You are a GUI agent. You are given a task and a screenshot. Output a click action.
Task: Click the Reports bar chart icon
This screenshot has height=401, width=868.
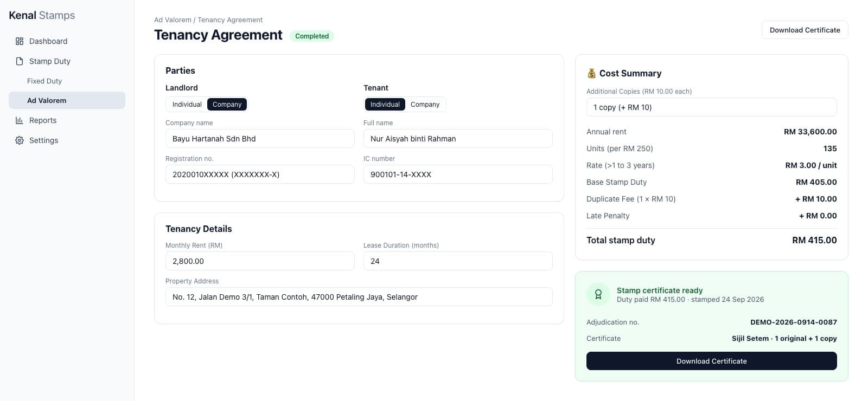(x=20, y=120)
